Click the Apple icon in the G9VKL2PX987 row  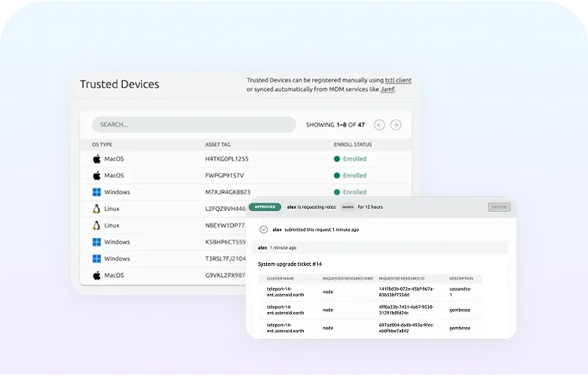96,275
